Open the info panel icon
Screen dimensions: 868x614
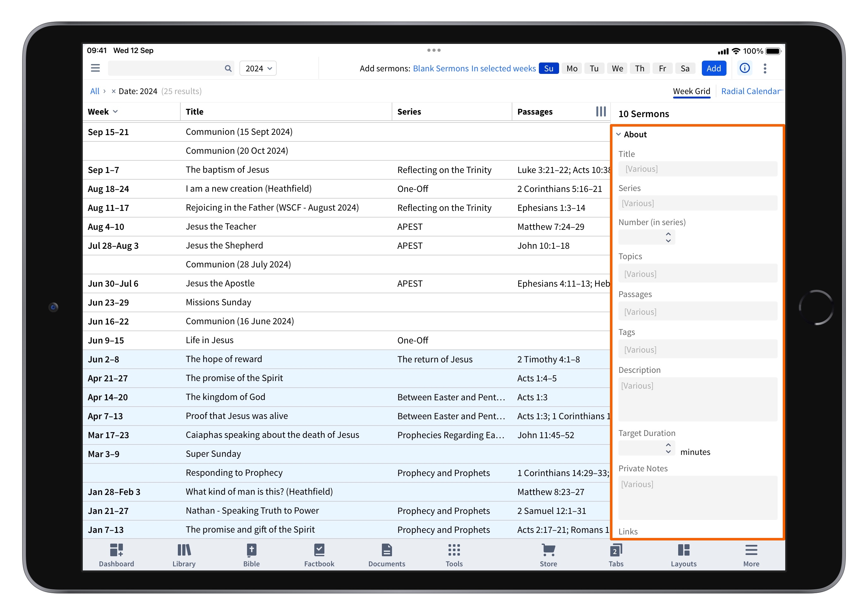744,68
